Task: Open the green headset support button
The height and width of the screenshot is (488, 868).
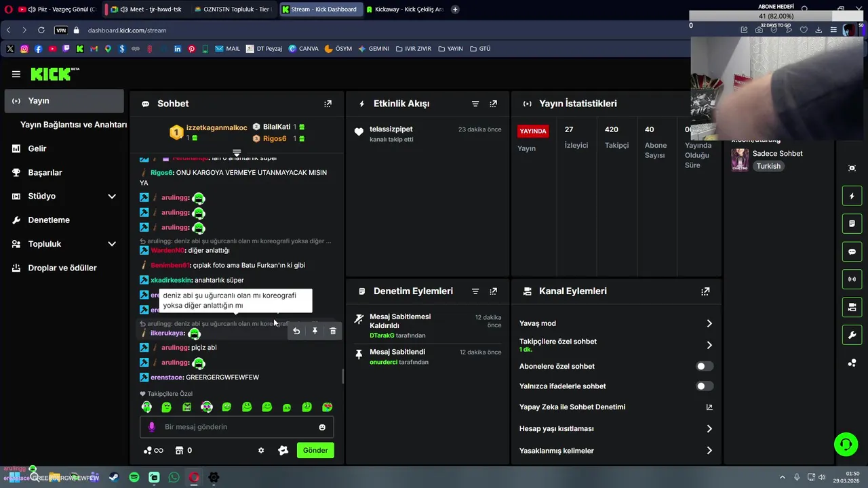Action: point(846,445)
